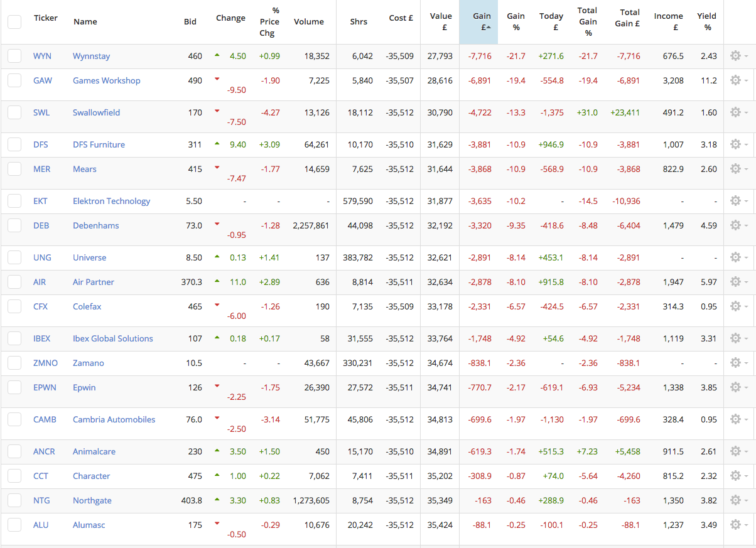This screenshot has width=756, height=548.
Task: Expand the dropdown arrow beside the Alumasc gear
Action: (x=747, y=525)
